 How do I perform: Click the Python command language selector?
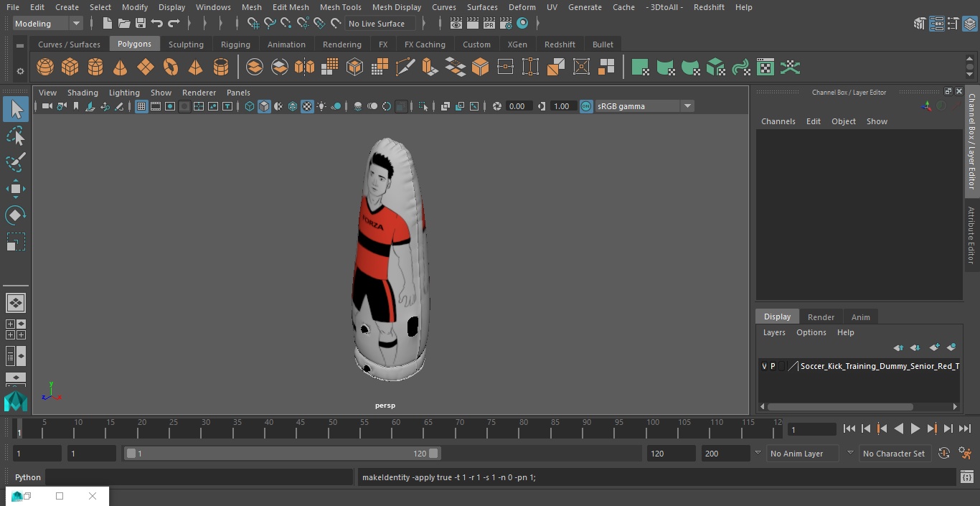(x=28, y=477)
